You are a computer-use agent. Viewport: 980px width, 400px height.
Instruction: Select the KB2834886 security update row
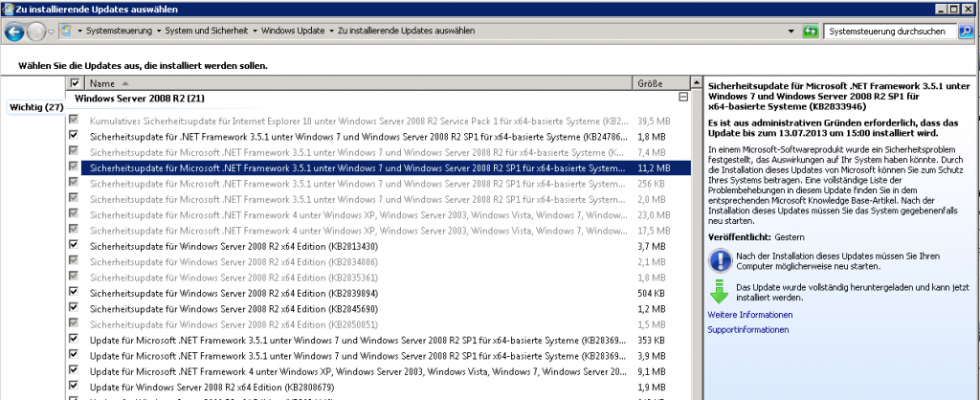click(377, 262)
